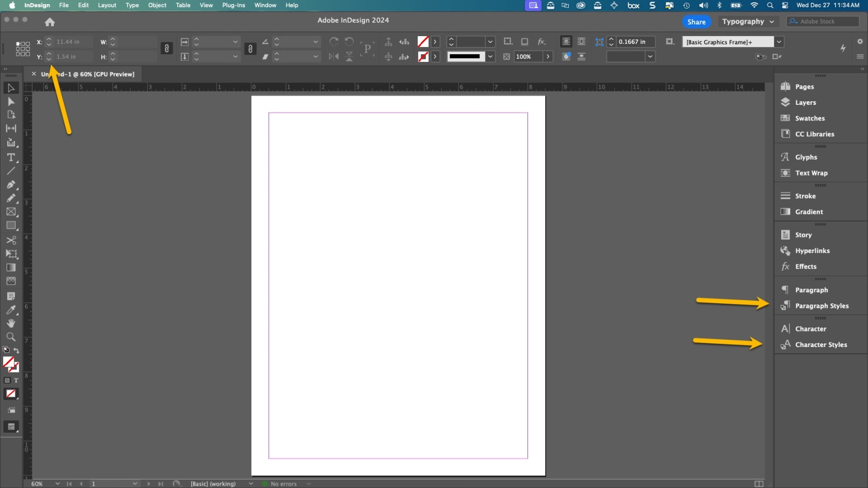Viewport: 868px width, 488px height.
Task: Pick the Gap tool
Action: [x=11, y=128]
